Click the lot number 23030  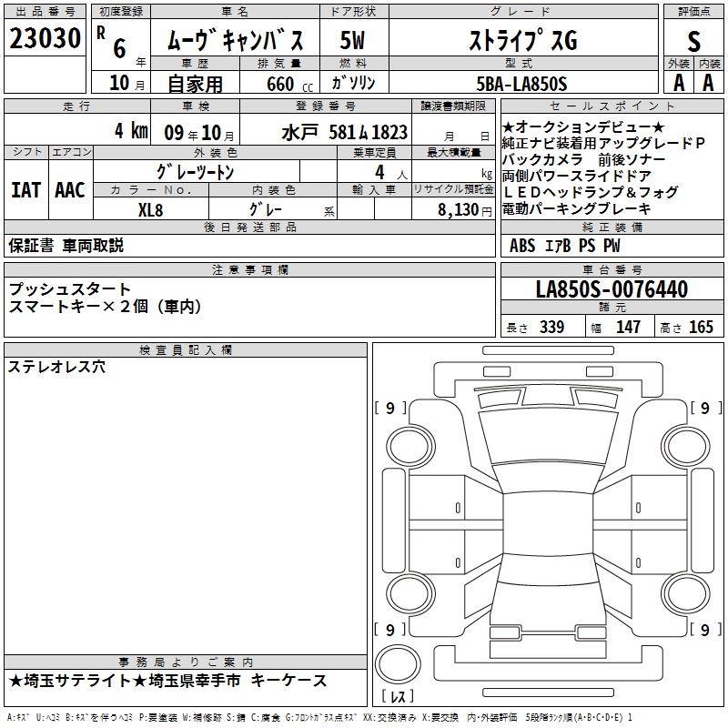pos(45,39)
